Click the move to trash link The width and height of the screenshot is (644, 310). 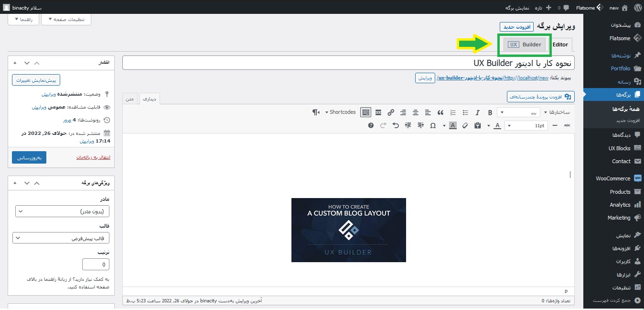point(93,157)
